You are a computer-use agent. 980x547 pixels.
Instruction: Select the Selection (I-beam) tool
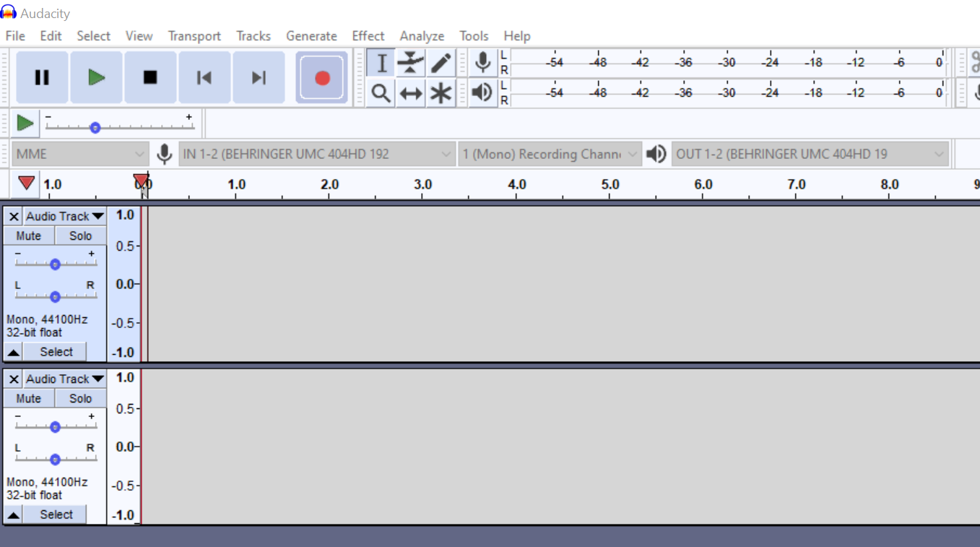tap(381, 64)
